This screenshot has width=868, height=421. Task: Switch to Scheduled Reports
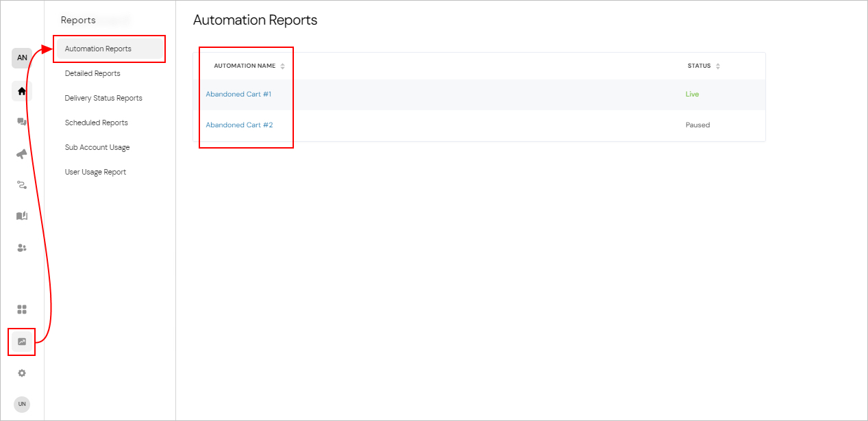[x=97, y=123]
